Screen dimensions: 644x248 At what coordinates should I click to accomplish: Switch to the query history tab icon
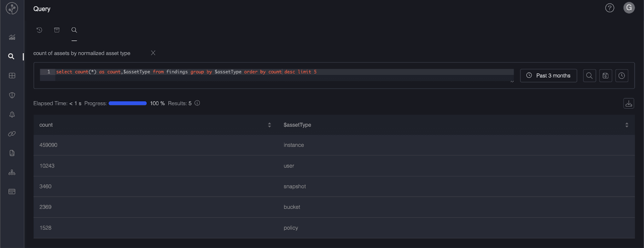(x=39, y=30)
